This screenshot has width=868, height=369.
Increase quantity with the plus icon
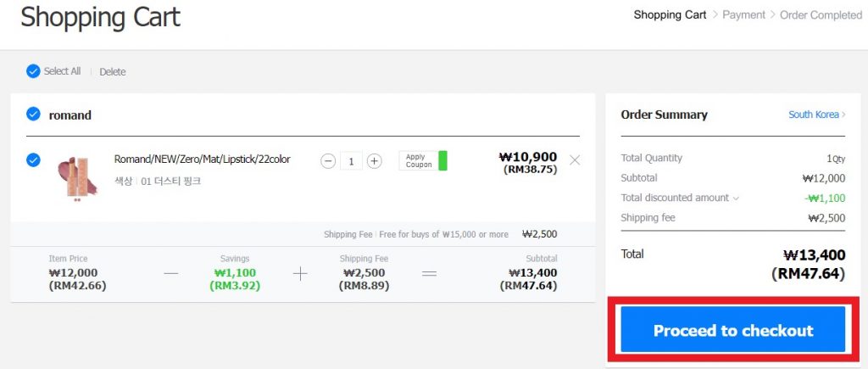374,161
